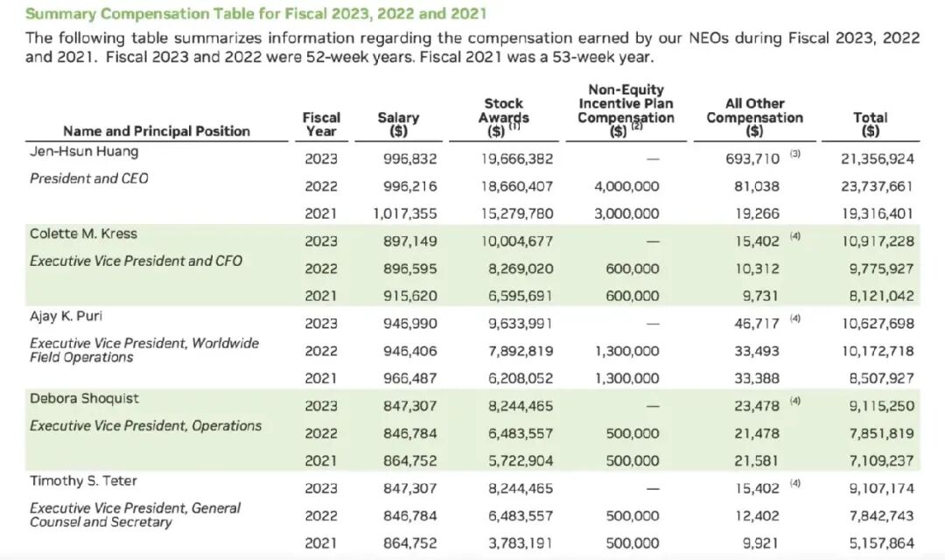This screenshot has height=560, width=945.
Task: Select 'Executive Vice President, Operations' title
Action: click(145, 425)
